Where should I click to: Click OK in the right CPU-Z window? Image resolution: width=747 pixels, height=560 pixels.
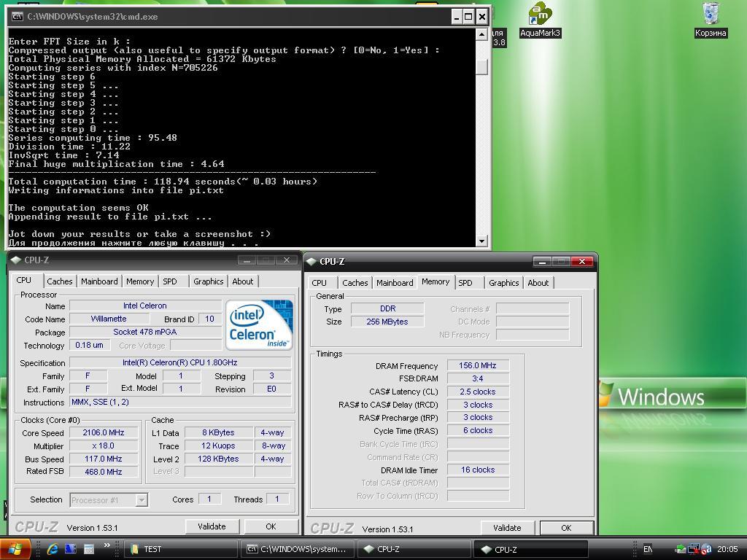point(566,528)
